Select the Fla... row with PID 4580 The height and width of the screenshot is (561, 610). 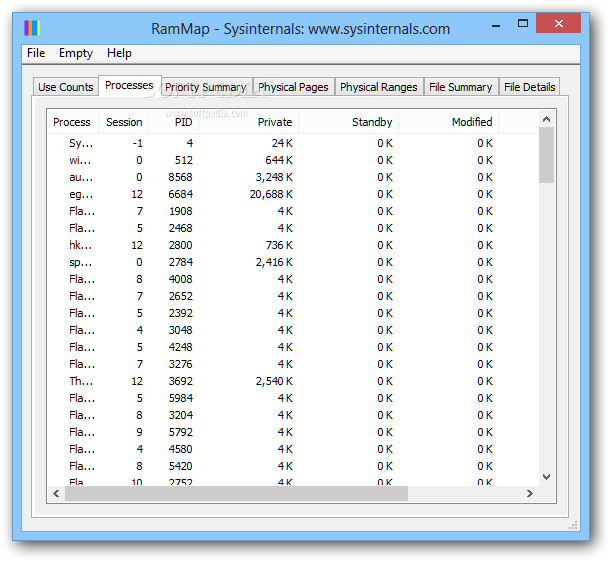(293, 449)
